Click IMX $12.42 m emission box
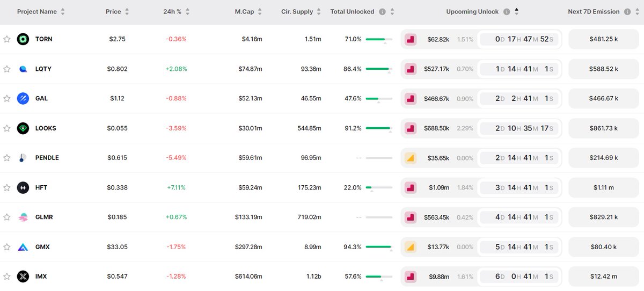Viewport: 644px width, 291px height. point(604,277)
